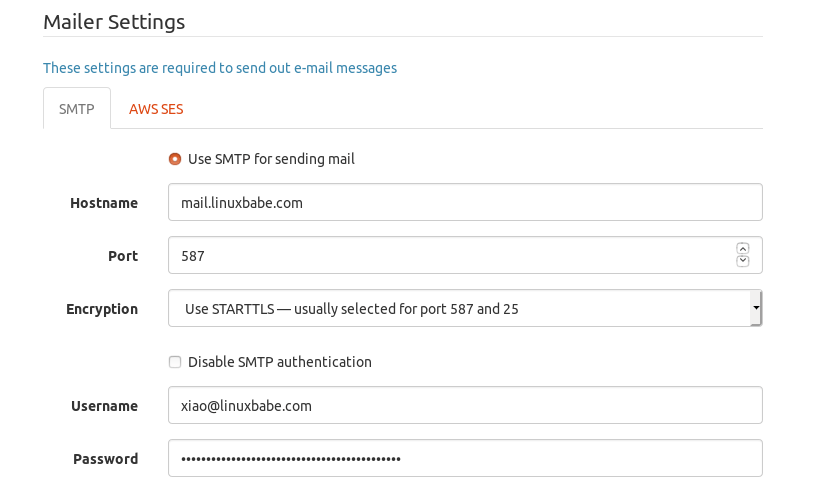The height and width of the screenshot is (490, 822).
Task: Click the bold Password label
Action: click(105, 459)
